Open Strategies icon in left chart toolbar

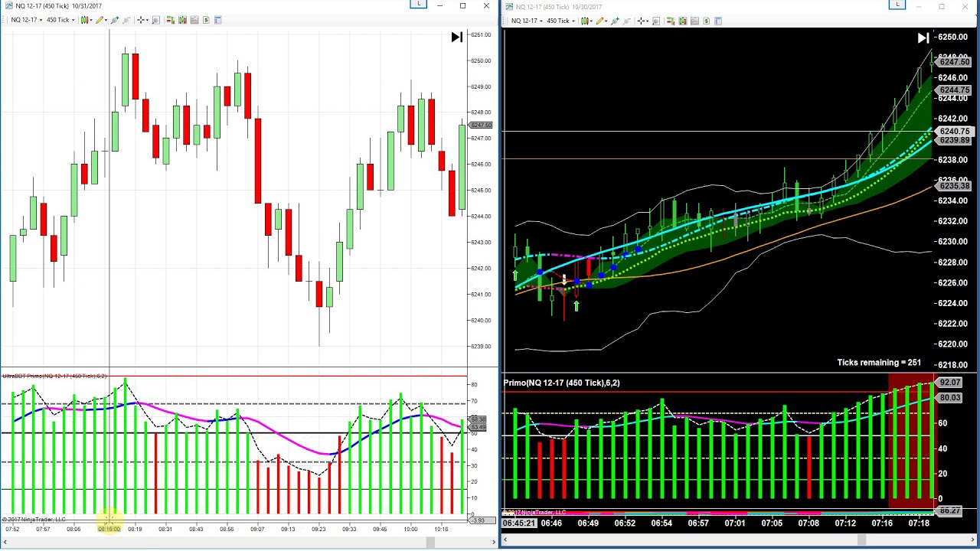tap(206, 20)
